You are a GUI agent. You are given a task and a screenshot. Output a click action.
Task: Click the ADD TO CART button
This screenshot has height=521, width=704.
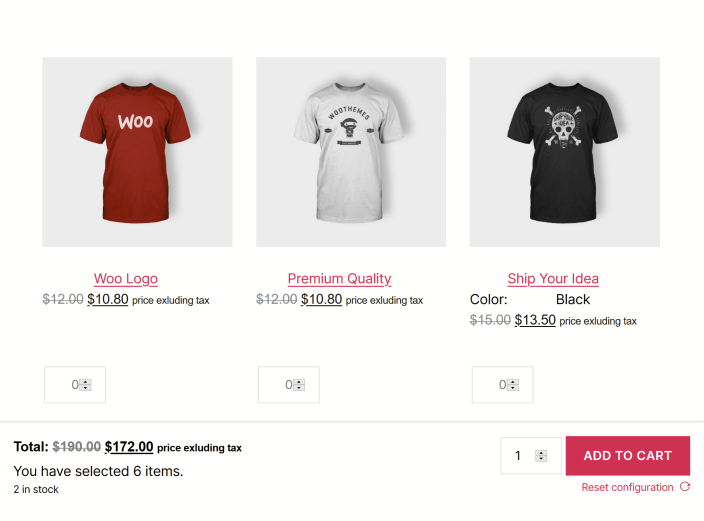(x=628, y=455)
